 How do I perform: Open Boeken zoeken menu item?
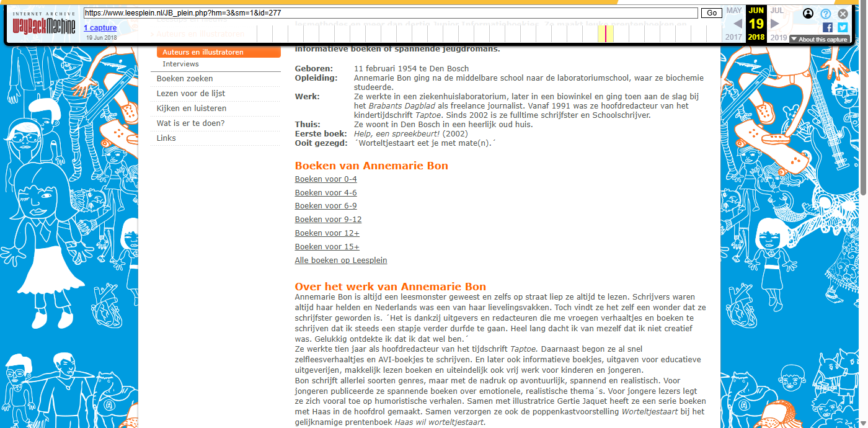pos(185,79)
